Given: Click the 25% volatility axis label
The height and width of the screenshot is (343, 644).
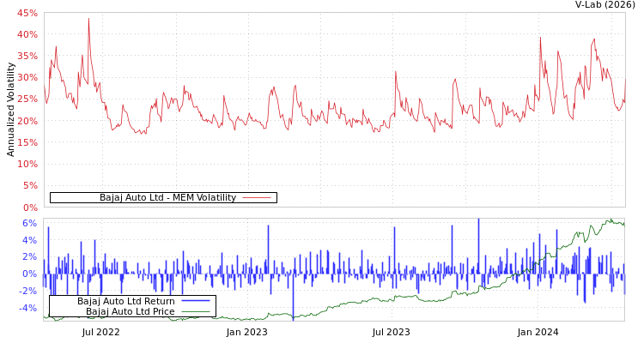Looking at the screenshot, I should pyautogui.click(x=27, y=99).
